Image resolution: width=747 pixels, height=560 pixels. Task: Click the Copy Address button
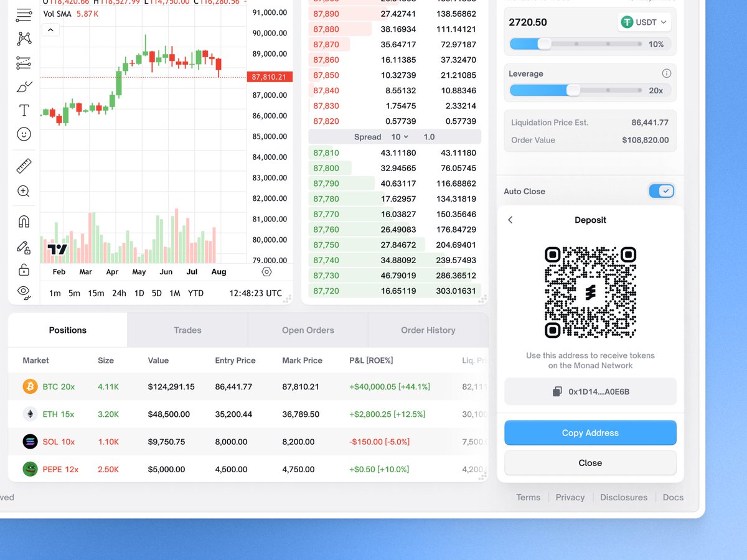coord(590,433)
